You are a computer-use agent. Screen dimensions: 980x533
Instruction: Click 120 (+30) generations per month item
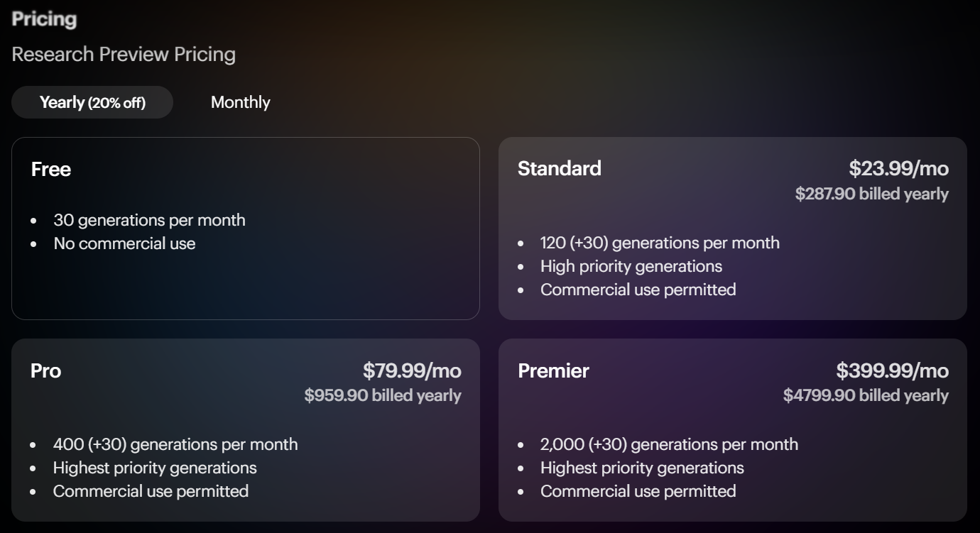click(x=660, y=243)
